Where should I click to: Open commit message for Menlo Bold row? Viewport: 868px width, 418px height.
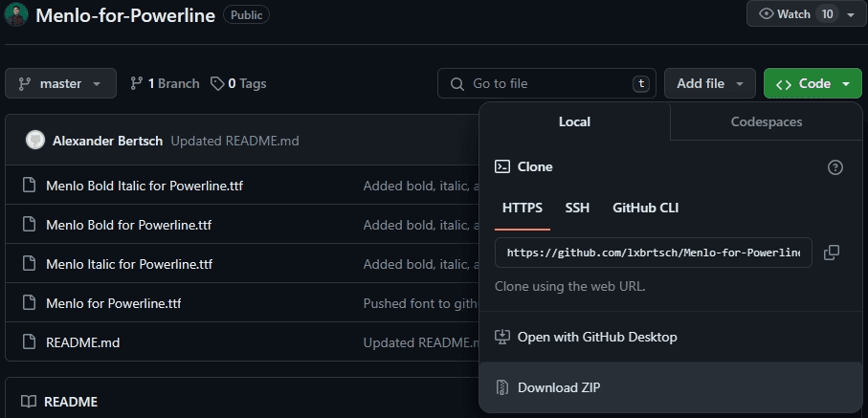pos(421,225)
